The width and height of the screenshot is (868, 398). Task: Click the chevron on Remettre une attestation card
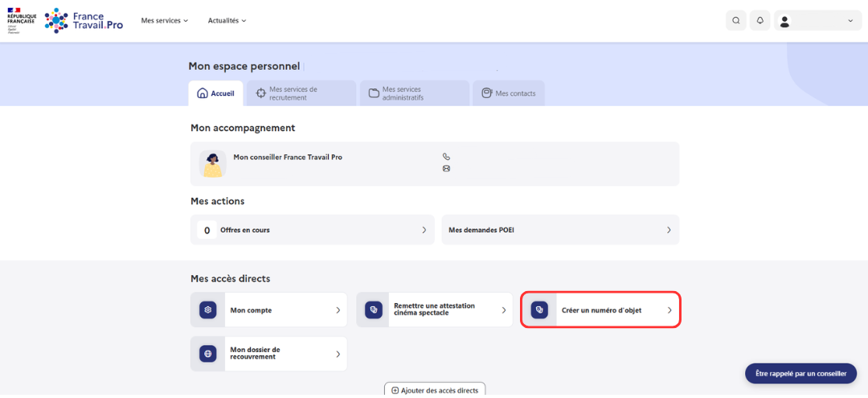click(x=504, y=310)
